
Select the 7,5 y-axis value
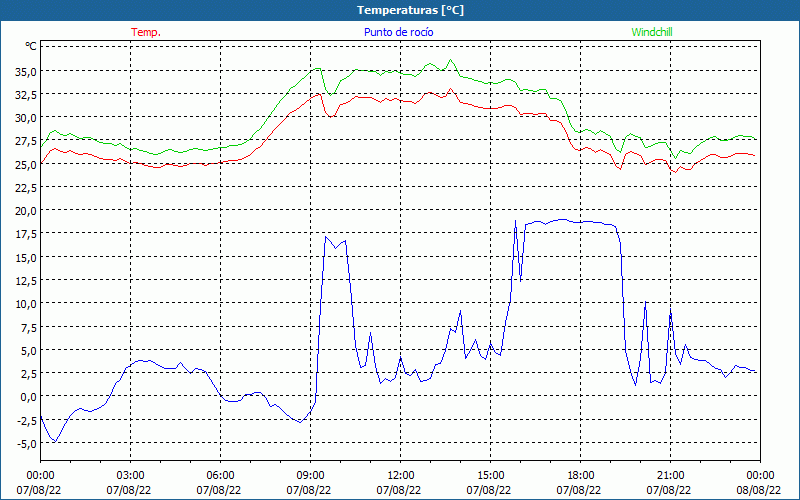point(29,328)
